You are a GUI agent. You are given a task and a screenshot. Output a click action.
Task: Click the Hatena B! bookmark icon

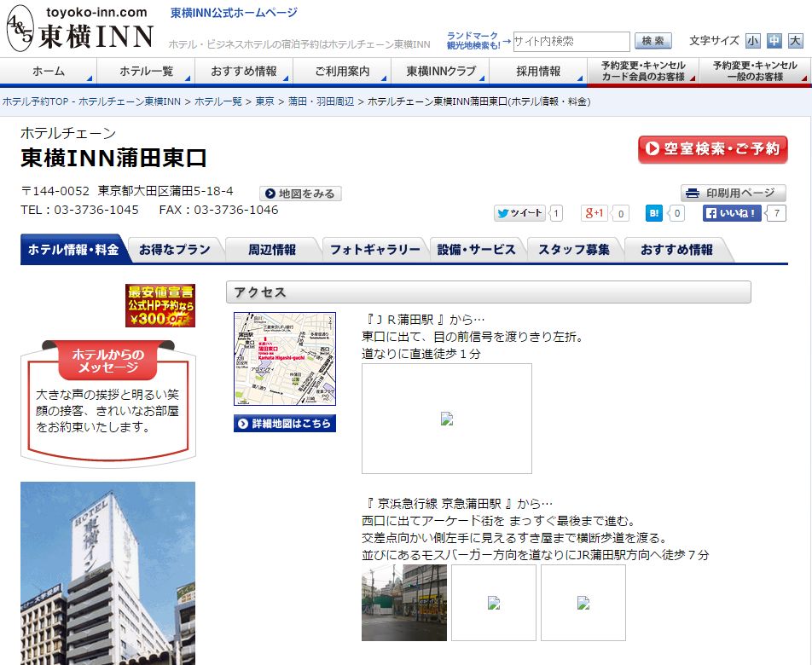654,213
